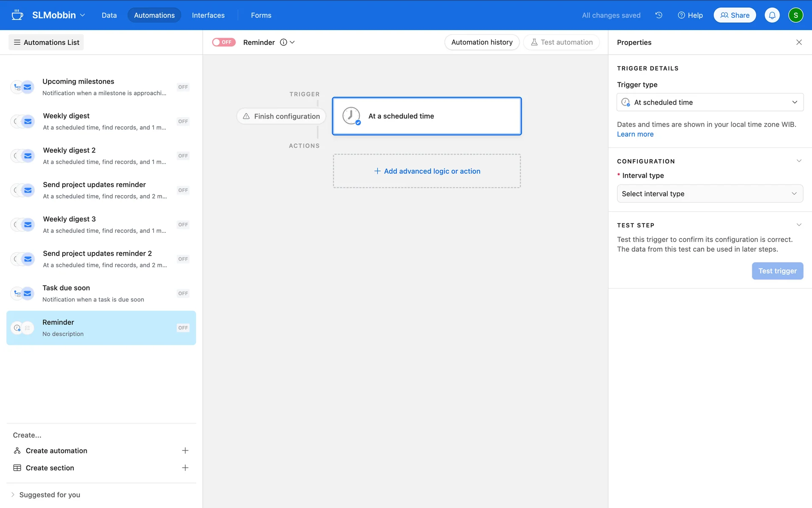The height and width of the screenshot is (508, 812).
Task: Open the Trigger type dropdown
Action: [710, 102]
